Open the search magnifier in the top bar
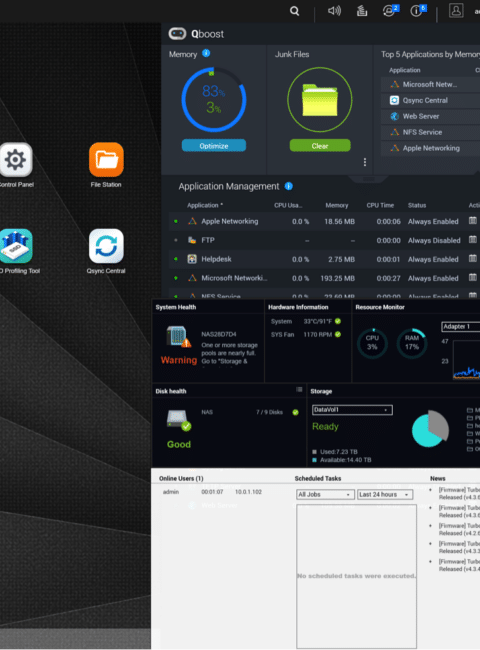 point(294,11)
